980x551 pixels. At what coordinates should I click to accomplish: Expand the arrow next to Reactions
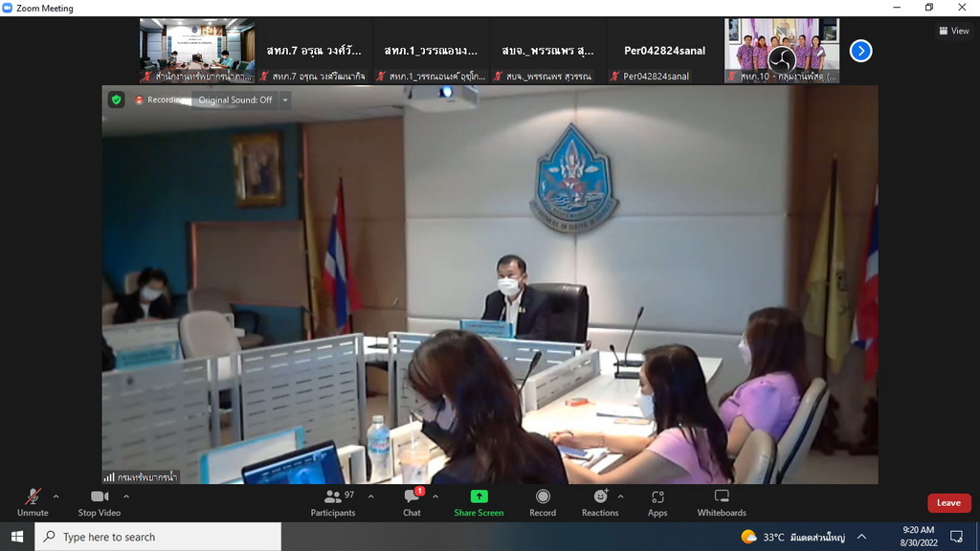tap(620, 497)
